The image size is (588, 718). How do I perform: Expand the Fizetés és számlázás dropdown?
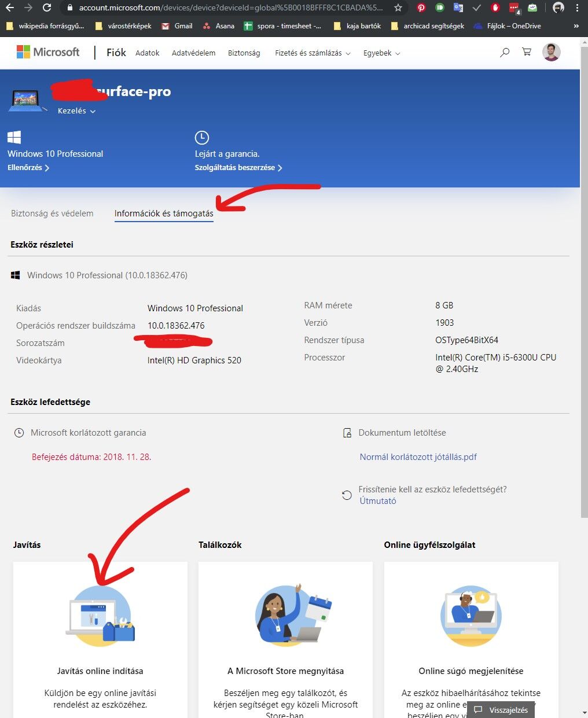(313, 53)
